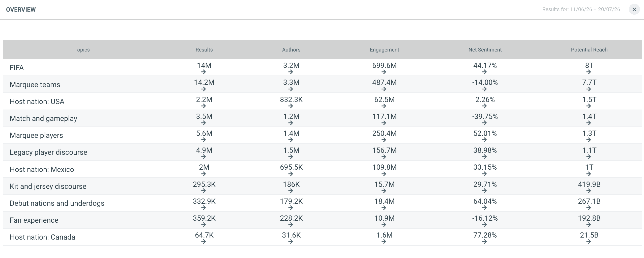Open the arrow below Host nation USA reach 1.5T
Screen dimensions: 644x258
tap(589, 106)
